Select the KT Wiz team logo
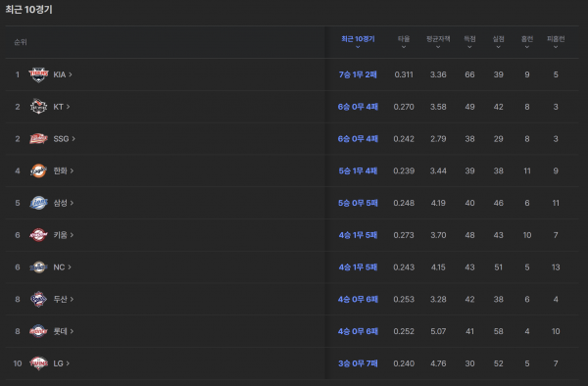The image size is (588, 386). click(38, 107)
